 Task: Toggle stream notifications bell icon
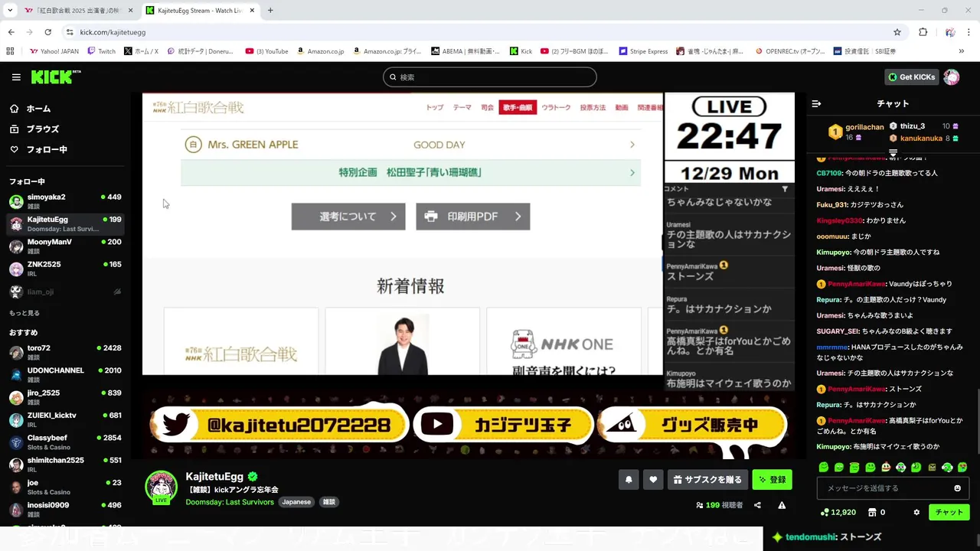[629, 480]
